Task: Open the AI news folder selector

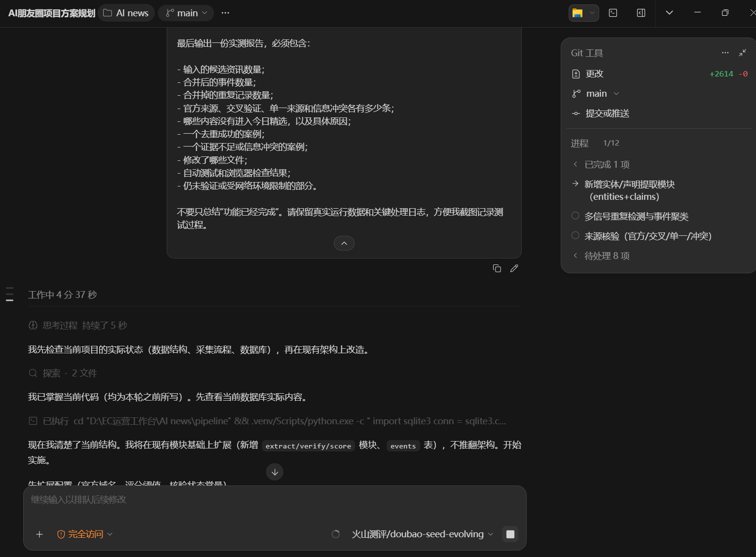Action: 126,13
